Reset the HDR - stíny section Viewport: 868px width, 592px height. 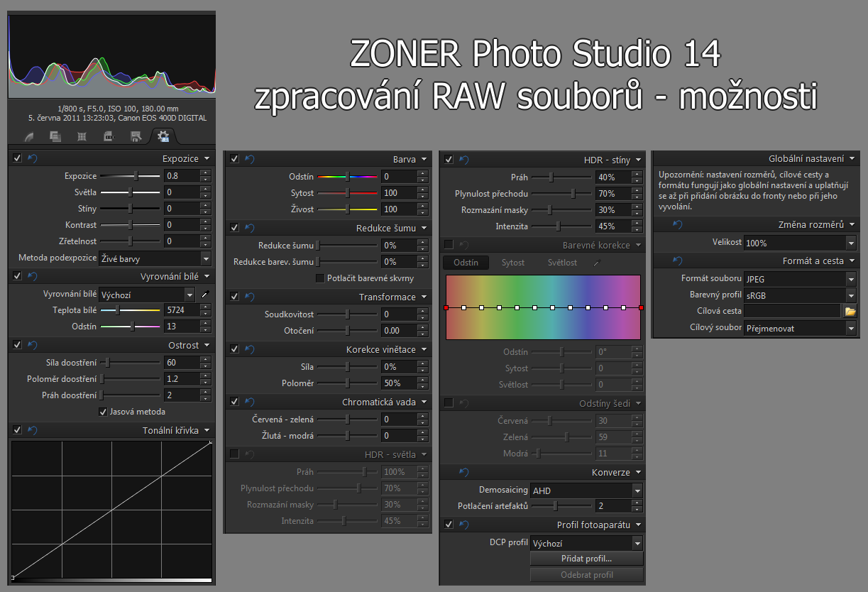463,160
